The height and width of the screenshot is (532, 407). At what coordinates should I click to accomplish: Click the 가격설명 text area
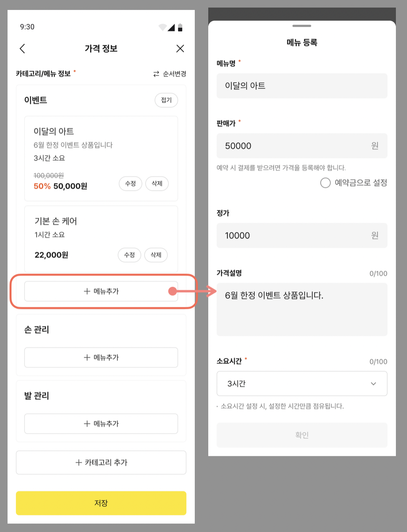pos(302,310)
